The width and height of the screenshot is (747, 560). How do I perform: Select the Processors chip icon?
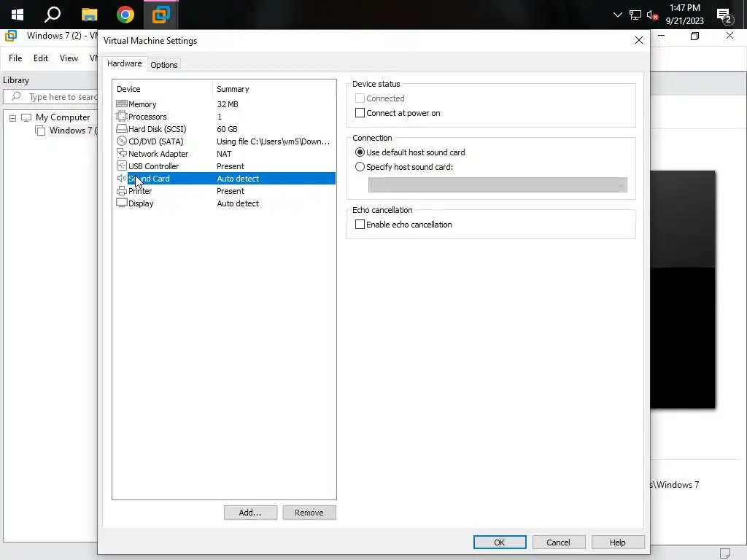(x=122, y=116)
